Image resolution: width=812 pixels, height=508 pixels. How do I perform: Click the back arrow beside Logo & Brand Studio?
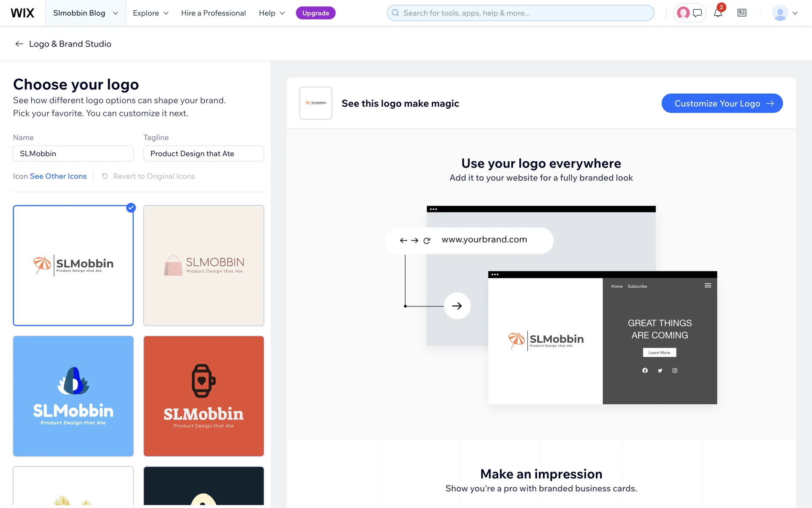point(19,44)
